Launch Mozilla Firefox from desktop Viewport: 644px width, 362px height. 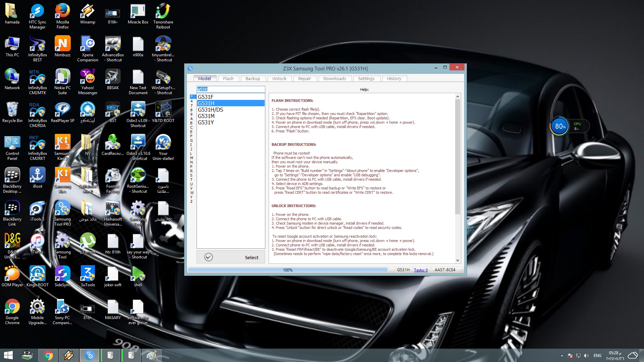62,16
